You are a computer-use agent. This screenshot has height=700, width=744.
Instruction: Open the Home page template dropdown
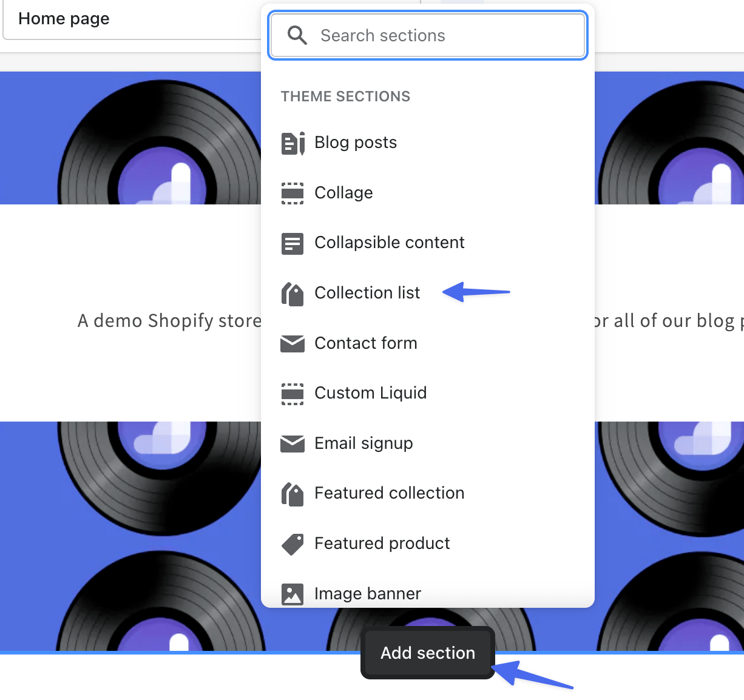tap(130, 19)
